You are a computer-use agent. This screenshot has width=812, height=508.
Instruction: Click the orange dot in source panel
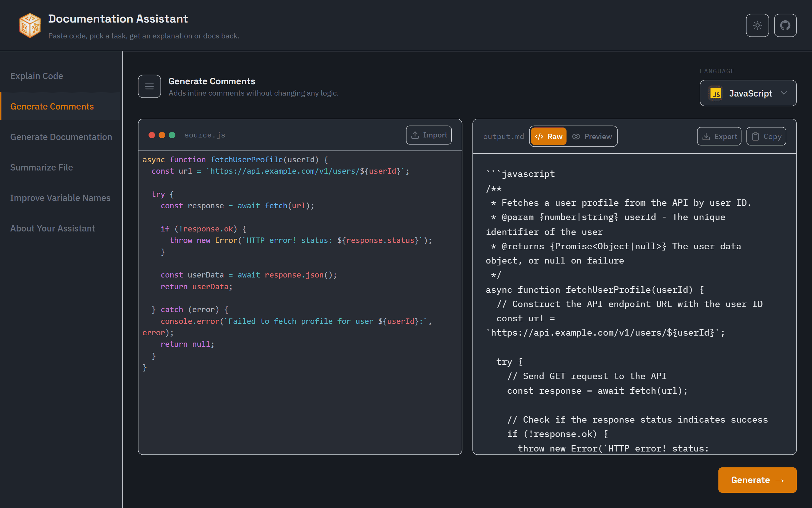tap(162, 135)
